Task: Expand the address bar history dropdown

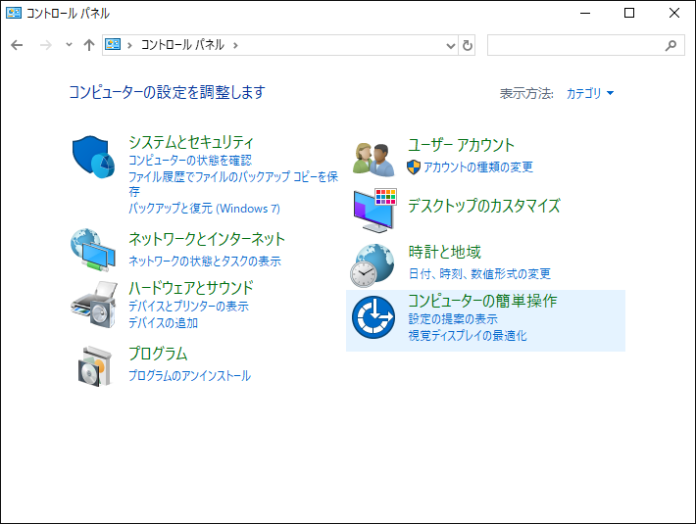Action: tap(449, 45)
